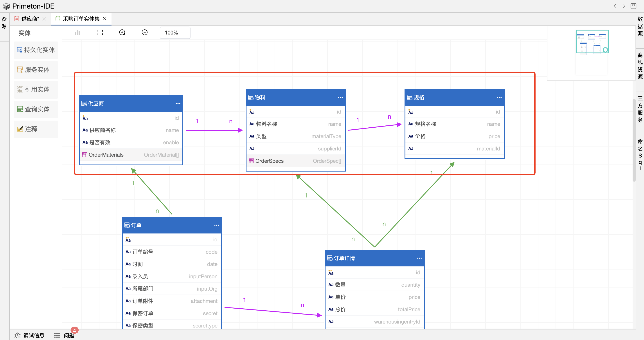Open 规格 entity's three-dot menu

pos(499,97)
